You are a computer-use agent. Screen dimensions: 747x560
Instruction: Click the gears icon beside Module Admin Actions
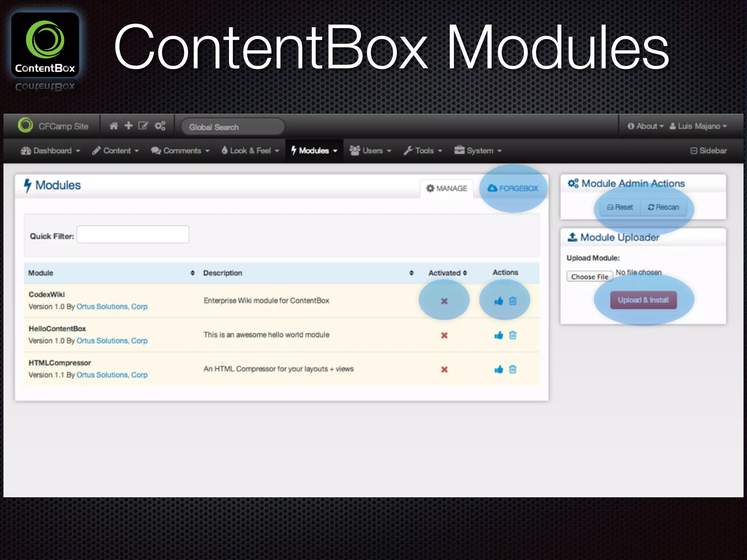[573, 183]
